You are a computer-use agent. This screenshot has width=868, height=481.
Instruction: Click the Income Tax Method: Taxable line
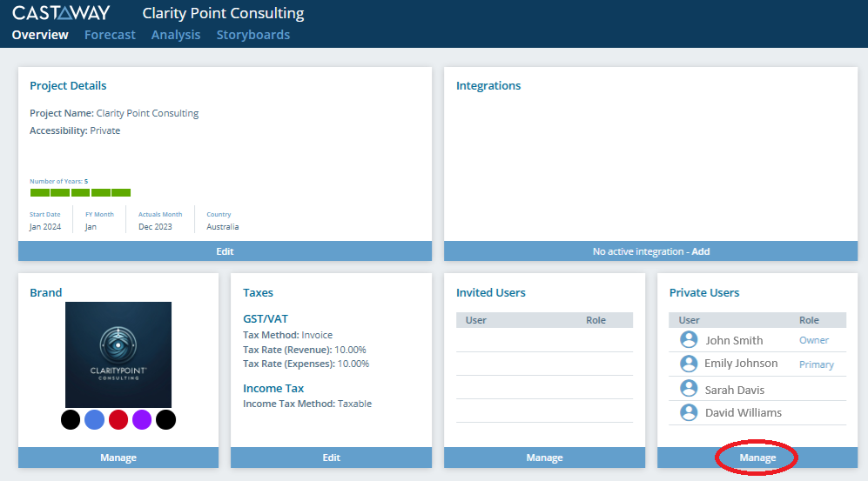307,404
